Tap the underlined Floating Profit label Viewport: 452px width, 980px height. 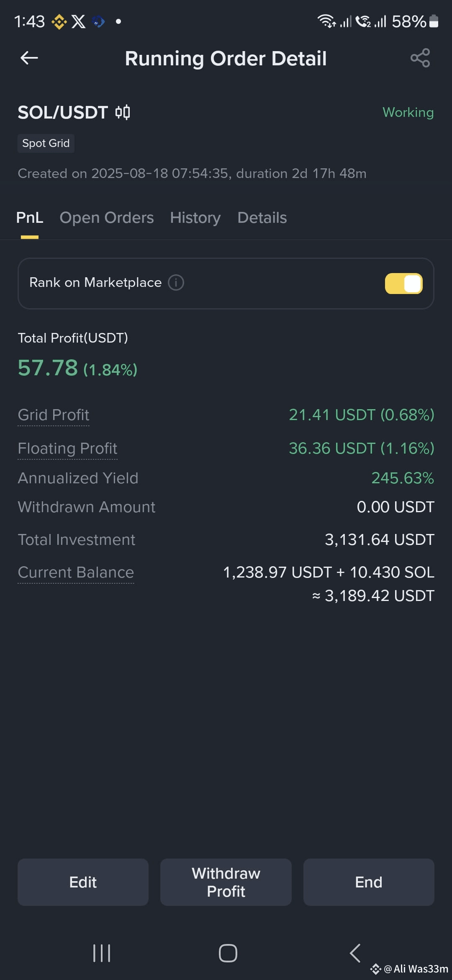pos(67,449)
